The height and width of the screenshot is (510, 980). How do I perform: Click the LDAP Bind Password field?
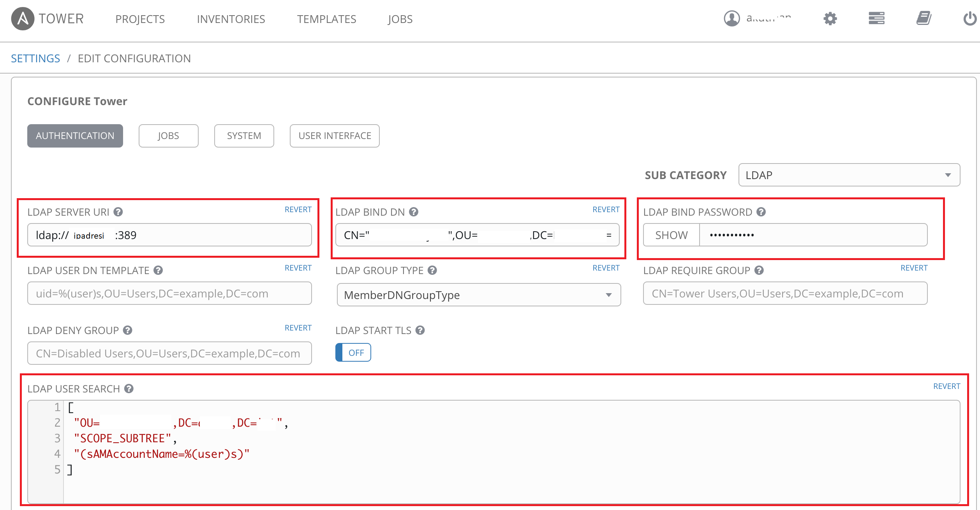[813, 235]
